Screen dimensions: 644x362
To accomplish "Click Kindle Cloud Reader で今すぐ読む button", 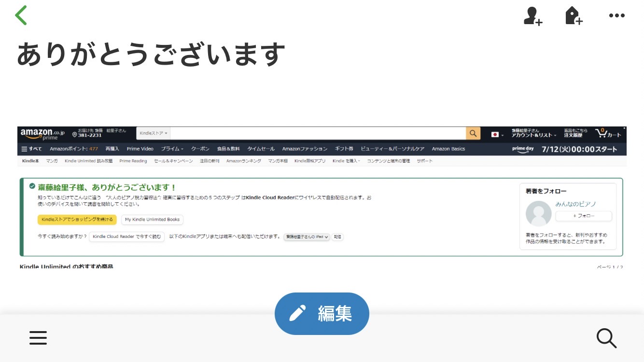I will point(127,237).
